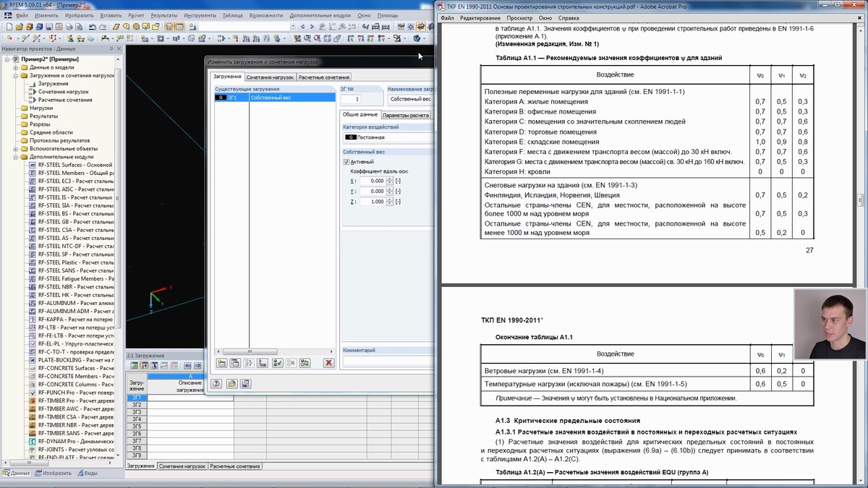
Task: Click the red X delete load case icon
Action: [x=328, y=363]
